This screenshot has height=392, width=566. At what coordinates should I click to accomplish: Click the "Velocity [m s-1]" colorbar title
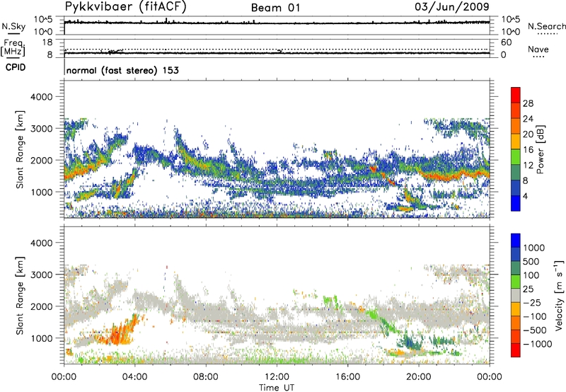point(559,295)
